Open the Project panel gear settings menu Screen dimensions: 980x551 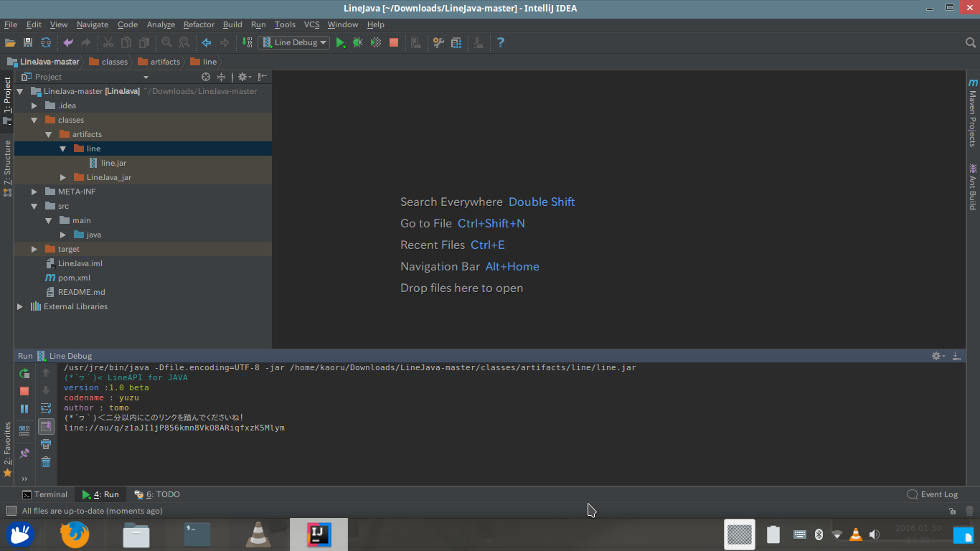coord(244,77)
